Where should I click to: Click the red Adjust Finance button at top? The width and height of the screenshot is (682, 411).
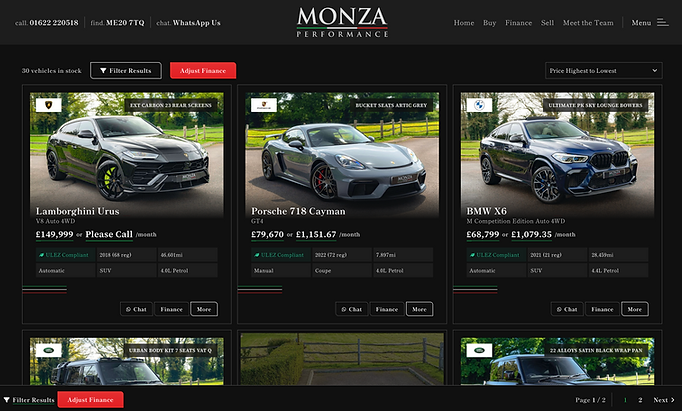click(x=203, y=70)
